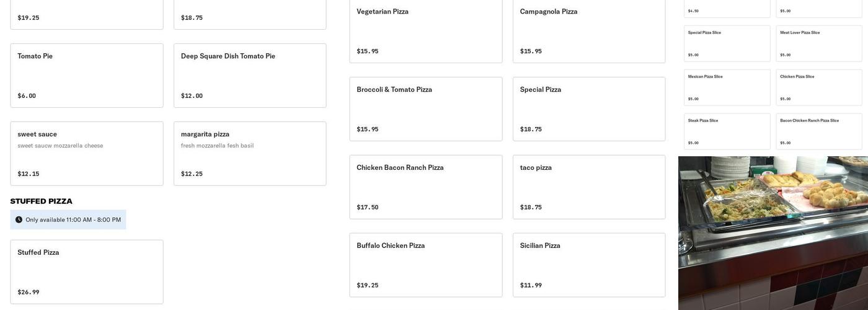Click the buffet food photo thumbnail
The height and width of the screenshot is (310, 868).
coord(773,233)
